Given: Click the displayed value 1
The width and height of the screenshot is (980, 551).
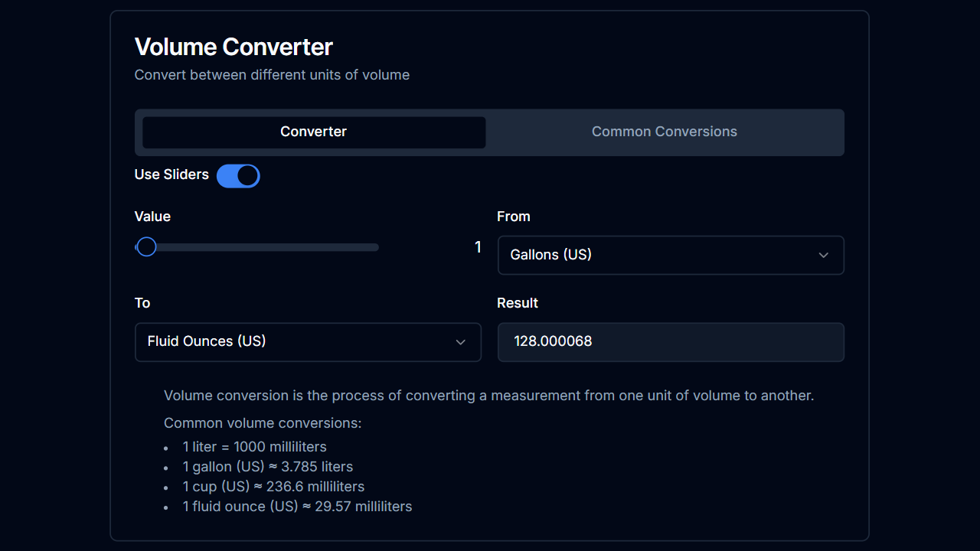Looking at the screenshot, I should pos(478,246).
